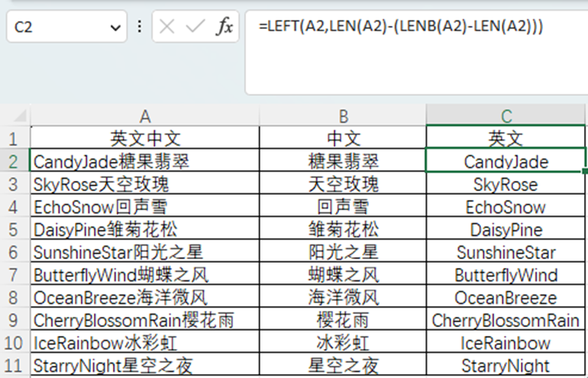The image size is (588, 378).
Task: Click header cell 英文中文
Action: pyautogui.click(x=145, y=138)
